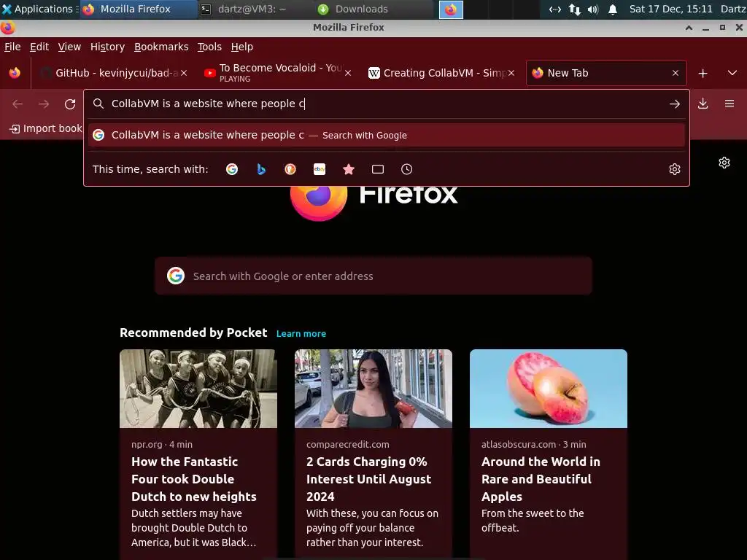Search this time with eBay icon
747x560 pixels.
click(320, 169)
